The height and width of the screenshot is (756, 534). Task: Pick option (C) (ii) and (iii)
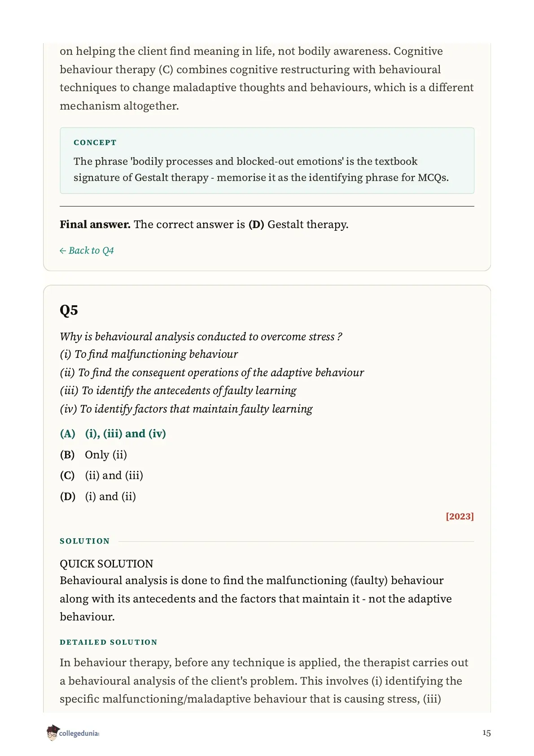click(101, 475)
